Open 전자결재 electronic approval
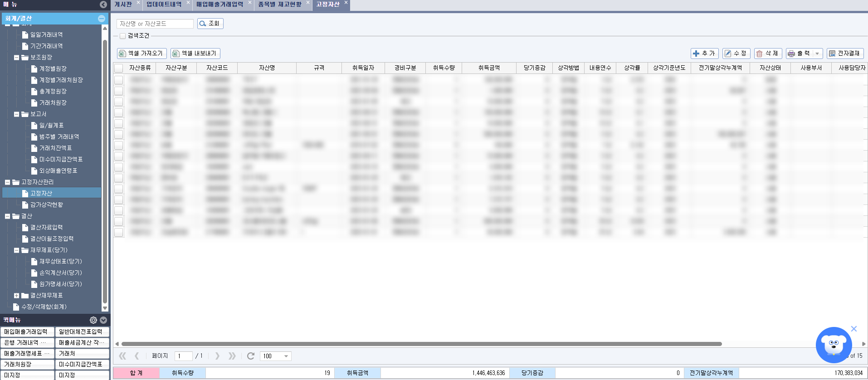This screenshot has width=868, height=380. (845, 54)
